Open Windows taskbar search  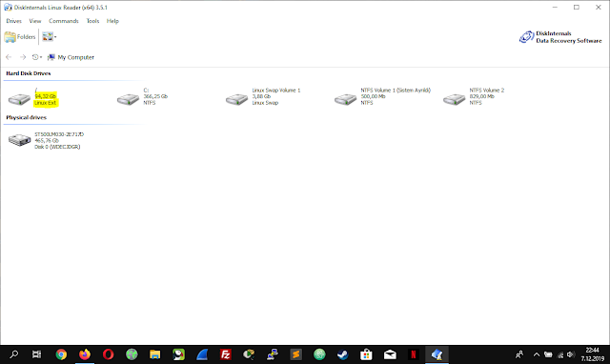click(13, 354)
